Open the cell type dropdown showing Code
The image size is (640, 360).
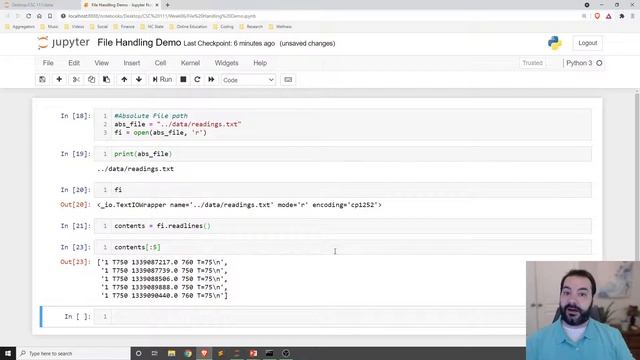pyautogui.click(x=248, y=80)
